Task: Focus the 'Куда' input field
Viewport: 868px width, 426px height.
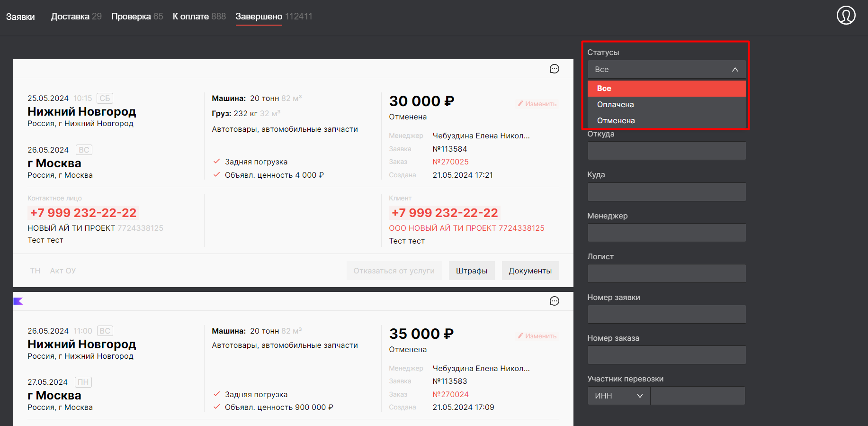Action: (667, 192)
